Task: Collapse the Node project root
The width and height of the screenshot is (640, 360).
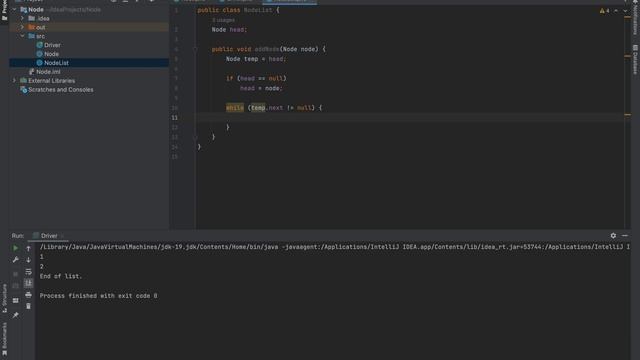Action: 14,9
